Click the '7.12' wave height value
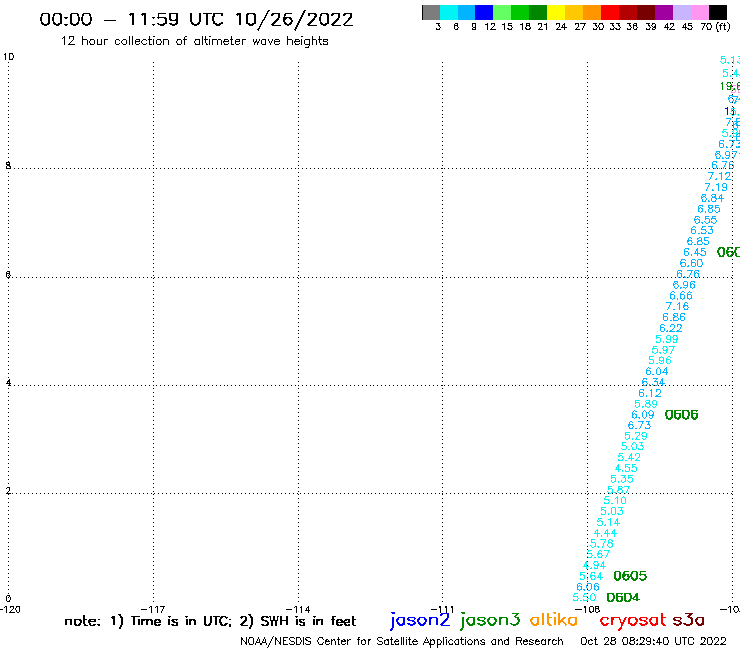The height and width of the screenshot is (650, 740). pos(719,177)
